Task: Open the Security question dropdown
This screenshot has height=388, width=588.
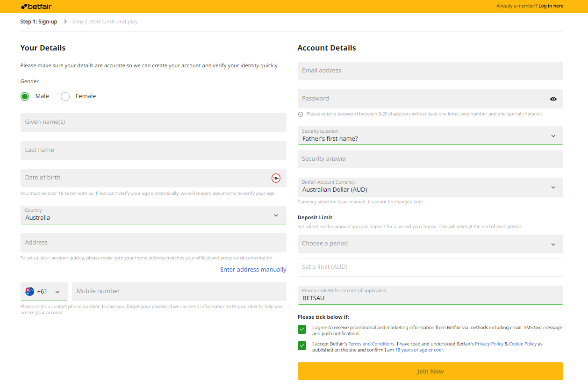Action: [430, 136]
